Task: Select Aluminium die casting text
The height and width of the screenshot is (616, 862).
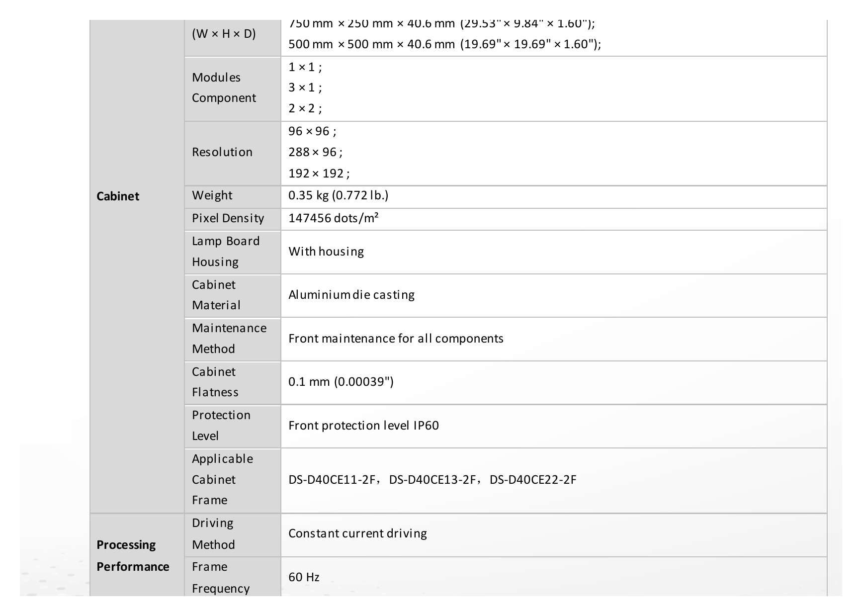Action: (351, 295)
